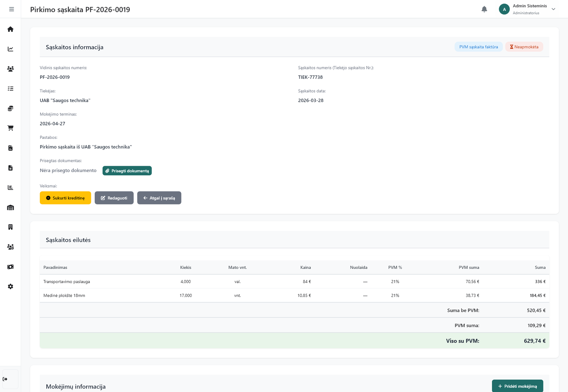Viewport: 568px width, 392px height.
Task: Click the Redaguoti button
Action: click(114, 198)
